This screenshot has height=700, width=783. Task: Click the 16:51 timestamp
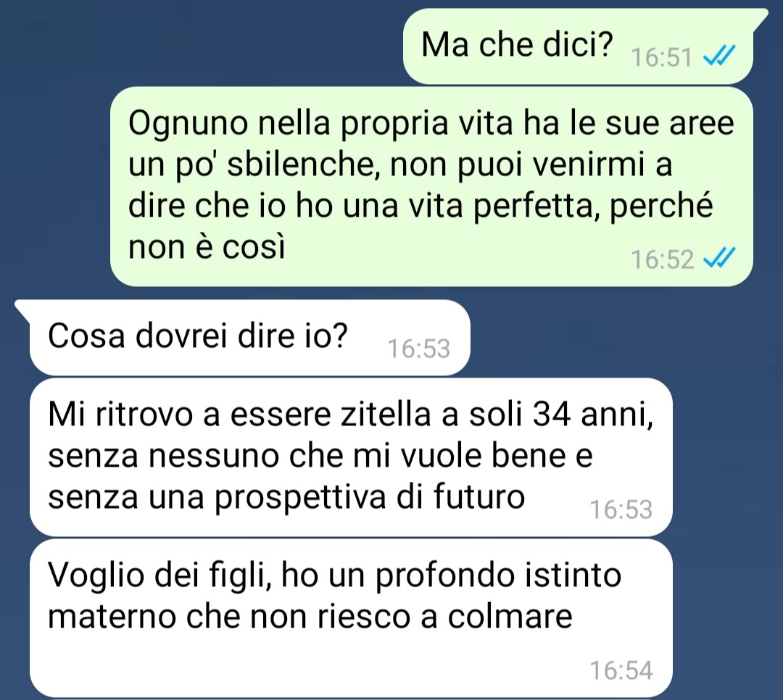click(x=662, y=57)
